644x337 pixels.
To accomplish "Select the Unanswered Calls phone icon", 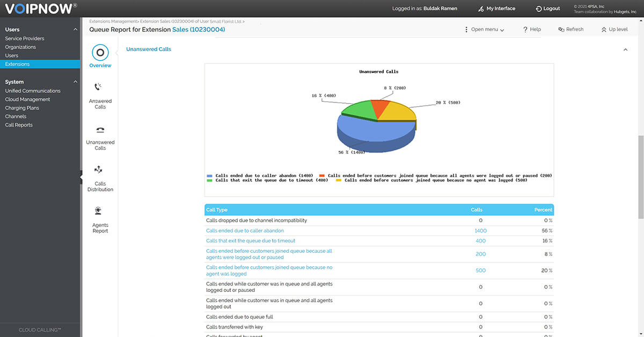I will 100,129.
